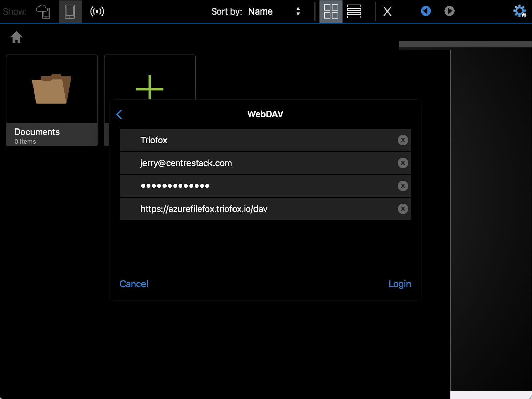The width and height of the screenshot is (532, 399).
Task: Switch to grid view
Action: (331, 11)
